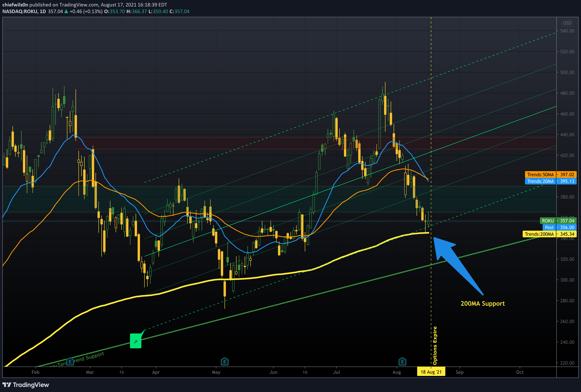
Task: Click the Sep label on time axis
Action: [460, 372]
